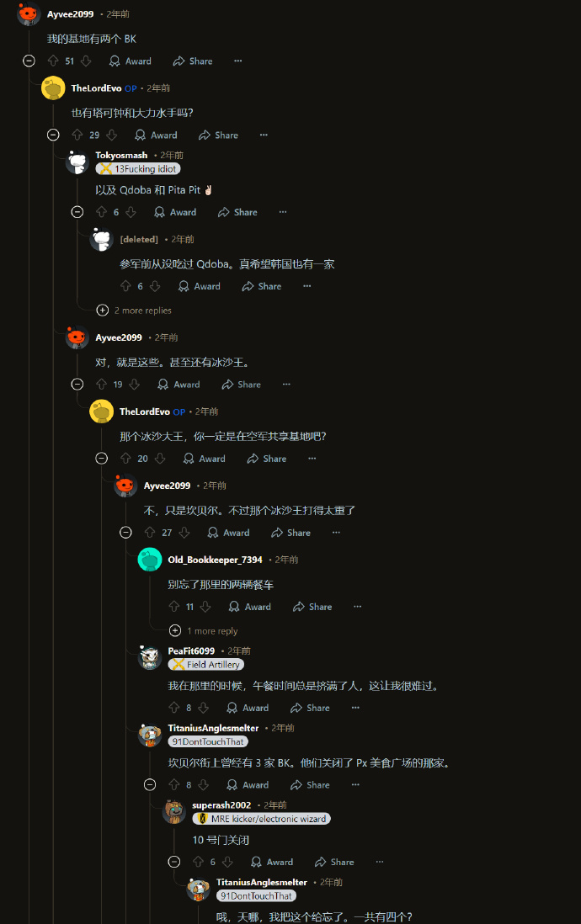Open options menu on superash2002's comment
Viewport: 581px width, 924px height.
click(380, 862)
